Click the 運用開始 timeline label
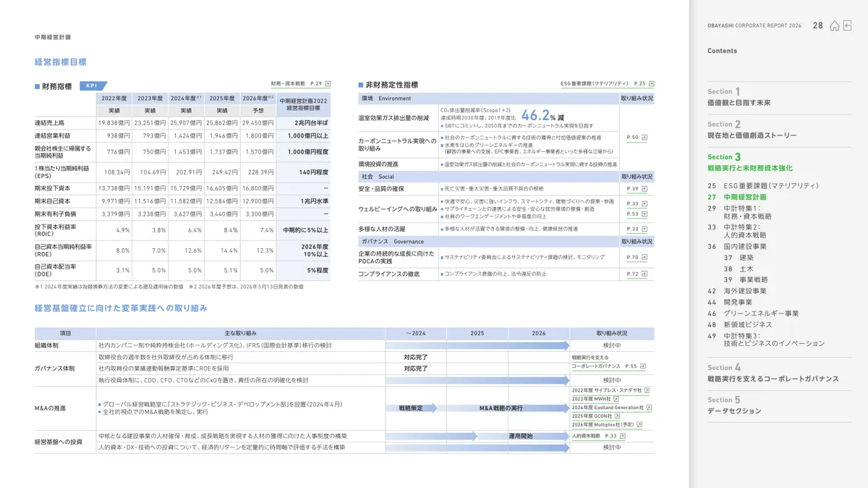Viewport: 868px width, 488px height. (520, 437)
